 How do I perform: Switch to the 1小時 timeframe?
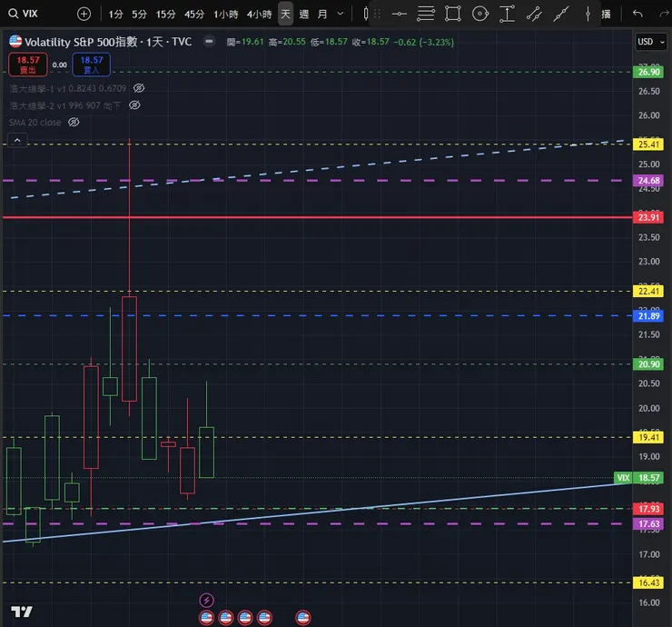click(x=226, y=15)
